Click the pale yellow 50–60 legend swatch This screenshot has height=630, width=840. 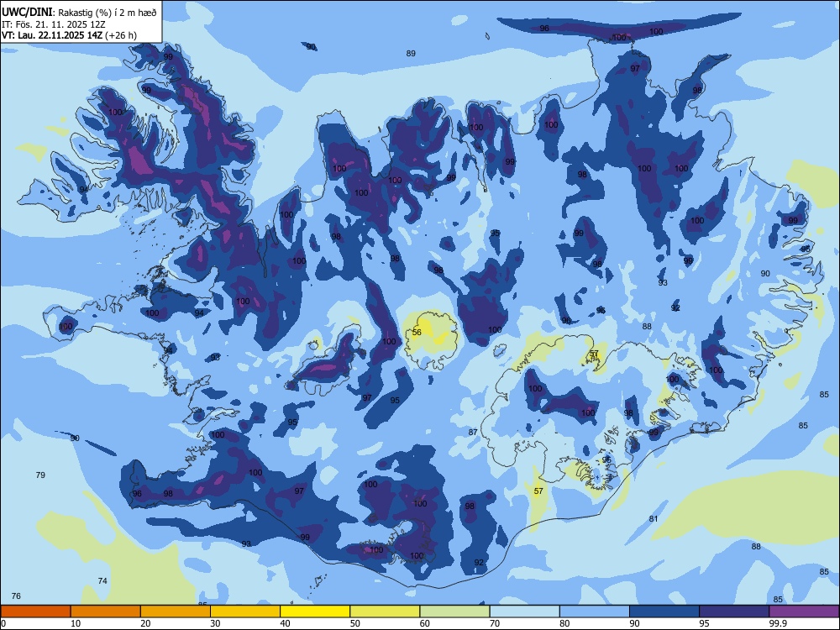coord(385,612)
